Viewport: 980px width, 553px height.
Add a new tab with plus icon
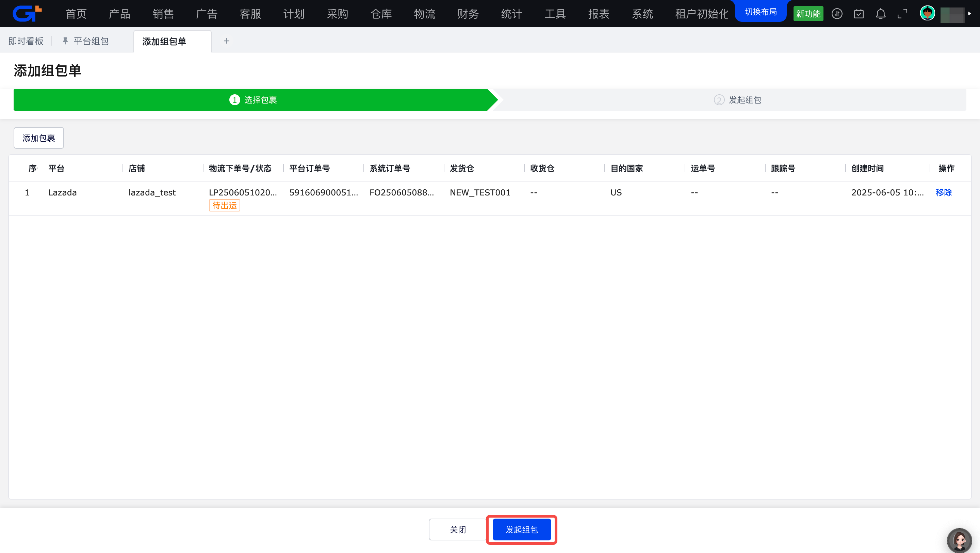[226, 41]
